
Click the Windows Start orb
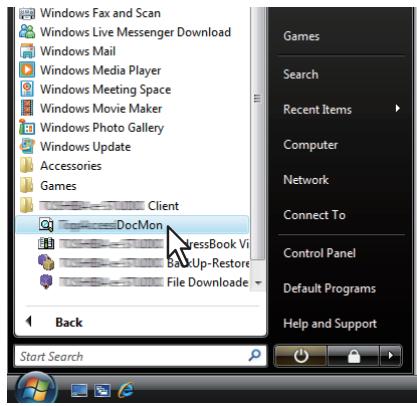pos(37,389)
